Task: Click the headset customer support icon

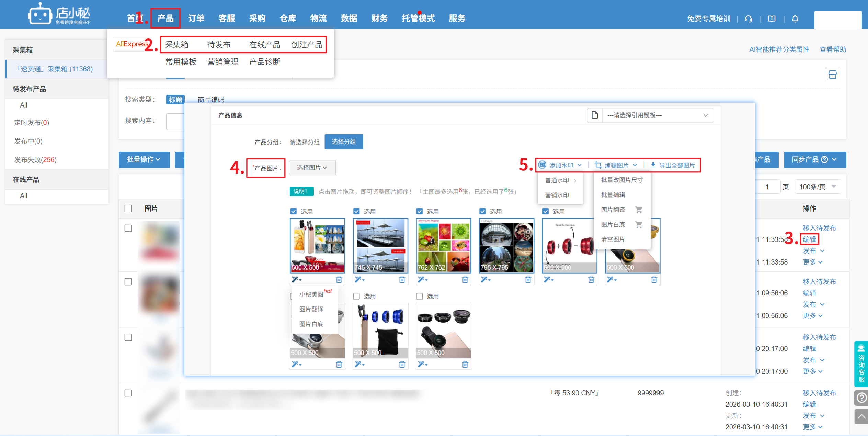Action: [749, 19]
